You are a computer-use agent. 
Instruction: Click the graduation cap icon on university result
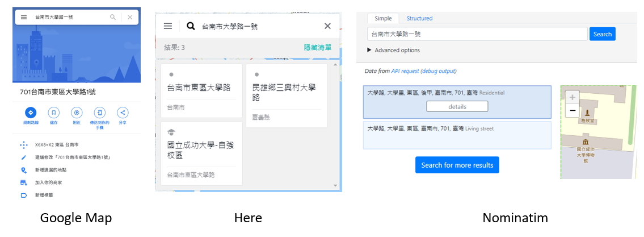tap(171, 132)
